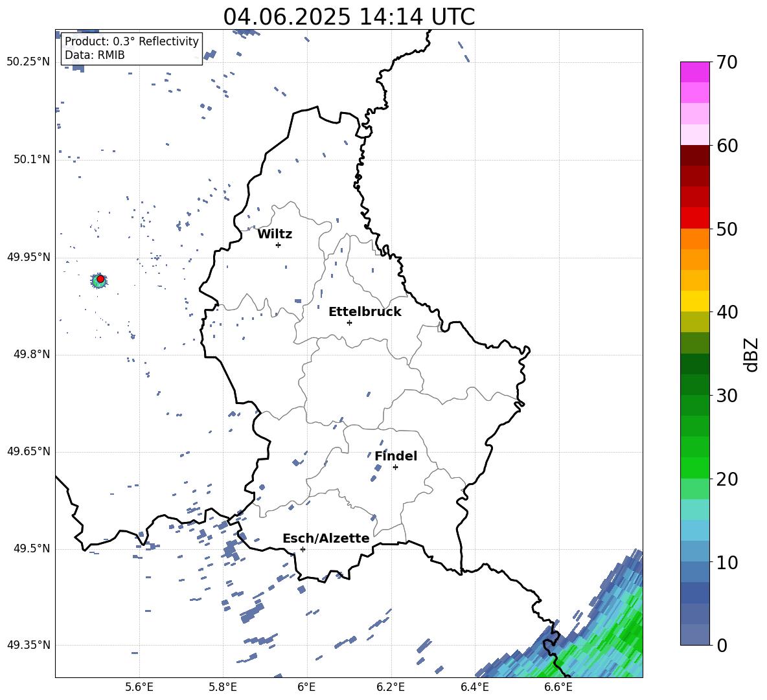
Task: Click the Esch/Alzette station cross marker
Action: [x=303, y=549]
